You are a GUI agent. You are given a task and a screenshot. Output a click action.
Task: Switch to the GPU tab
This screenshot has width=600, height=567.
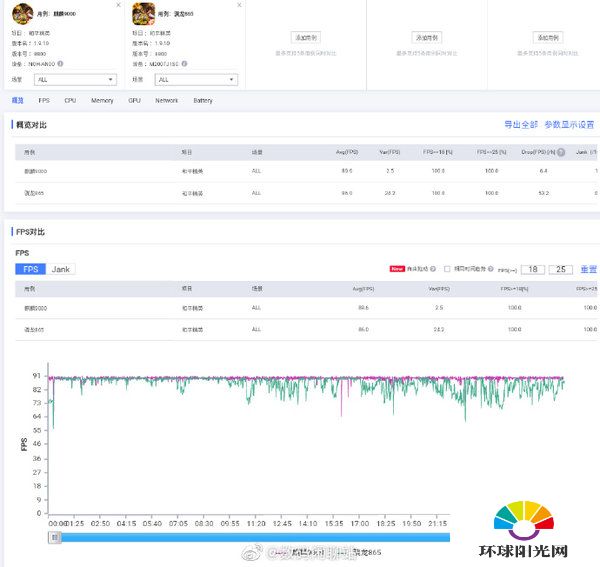134,100
